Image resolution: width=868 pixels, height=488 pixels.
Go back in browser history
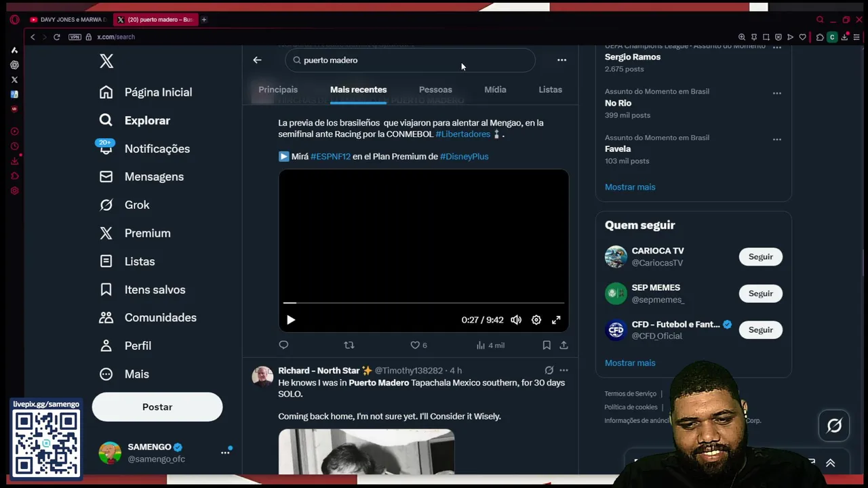[x=33, y=37]
